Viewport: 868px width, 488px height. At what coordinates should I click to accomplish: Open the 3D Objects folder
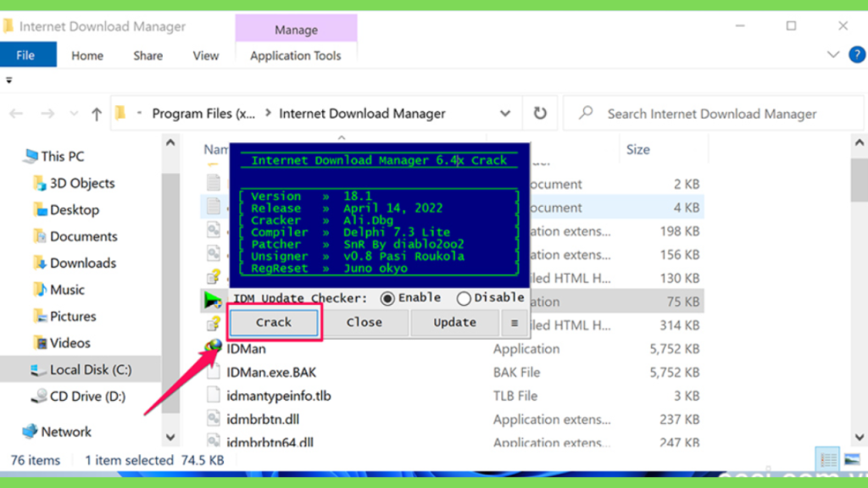(73, 183)
